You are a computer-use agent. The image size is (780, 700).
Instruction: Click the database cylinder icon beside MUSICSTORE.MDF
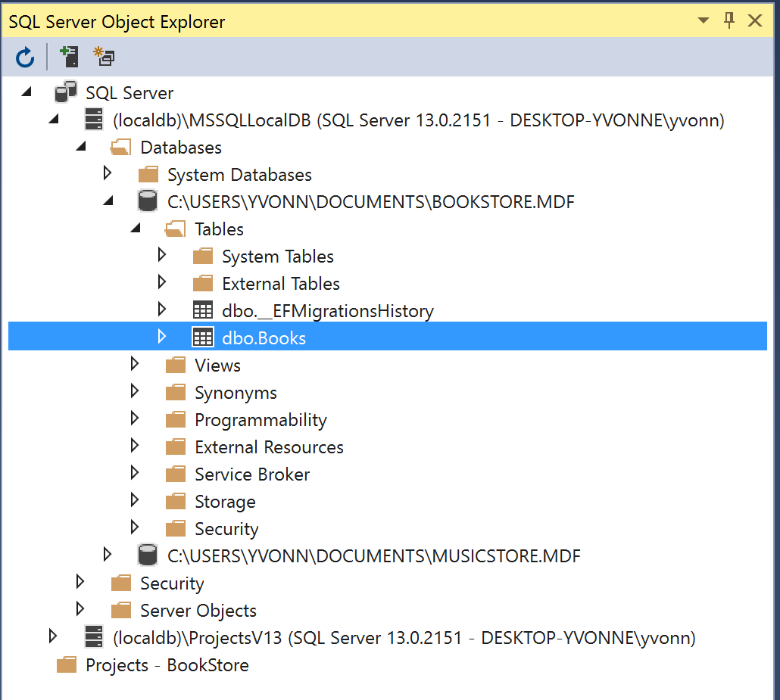pos(147,555)
